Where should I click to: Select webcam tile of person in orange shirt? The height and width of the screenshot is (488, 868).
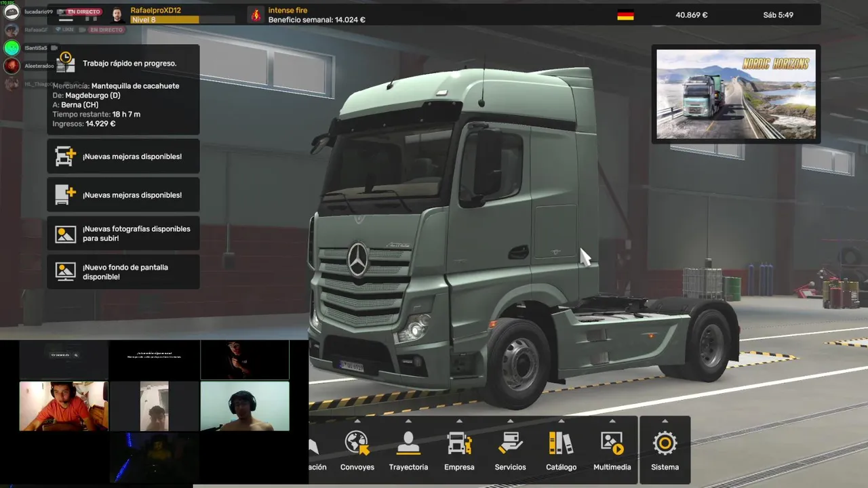coord(64,406)
